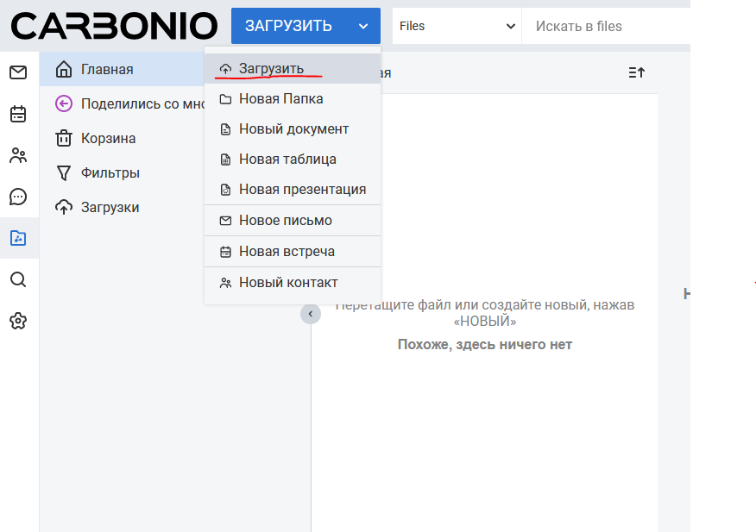
Task: Open the Chats module icon
Action: [x=18, y=197]
